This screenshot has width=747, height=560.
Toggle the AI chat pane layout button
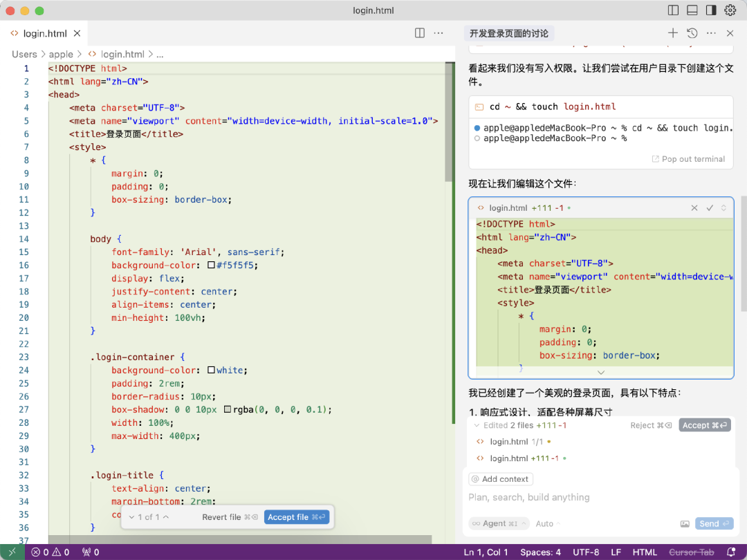pos(711,10)
